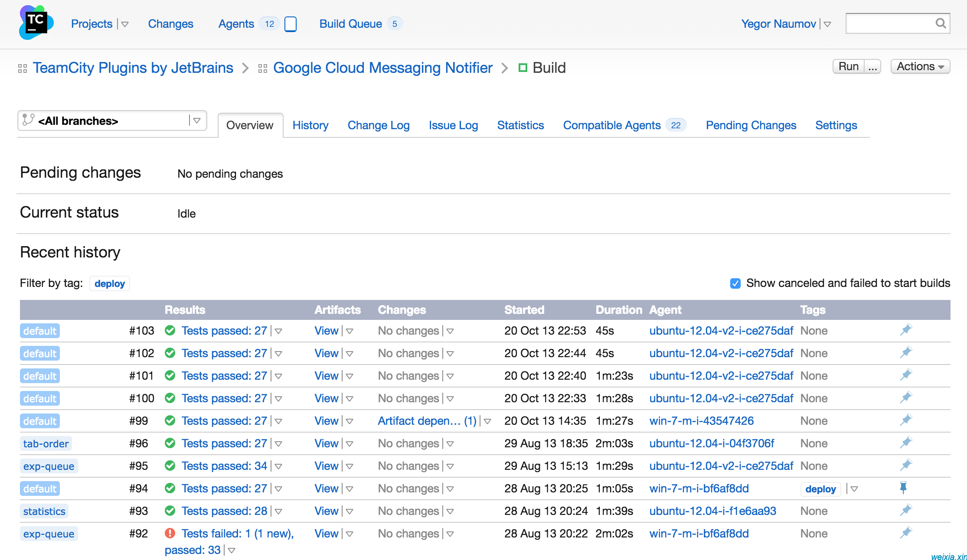Screen dimensions: 967x560
Task: Filter builds by the deploy tag
Action: coord(110,283)
